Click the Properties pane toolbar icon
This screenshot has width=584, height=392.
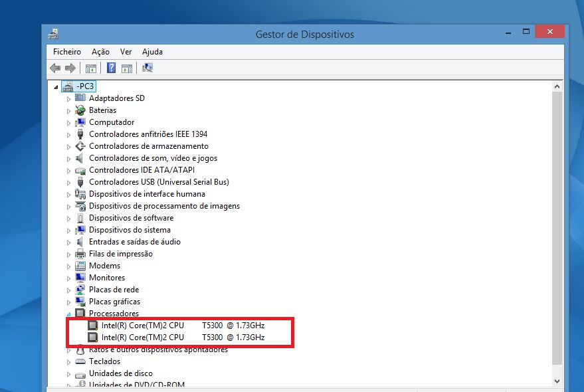point(127,68)
